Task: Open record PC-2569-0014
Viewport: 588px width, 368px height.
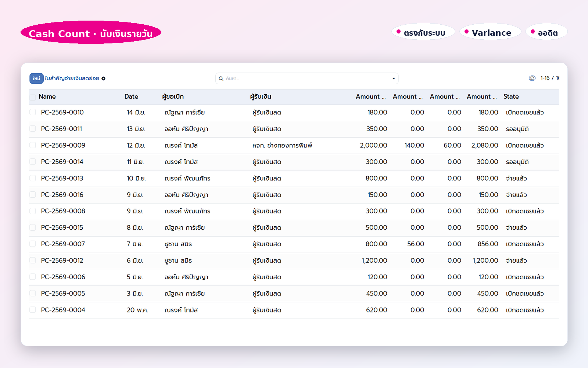Action: coord(62,162)
